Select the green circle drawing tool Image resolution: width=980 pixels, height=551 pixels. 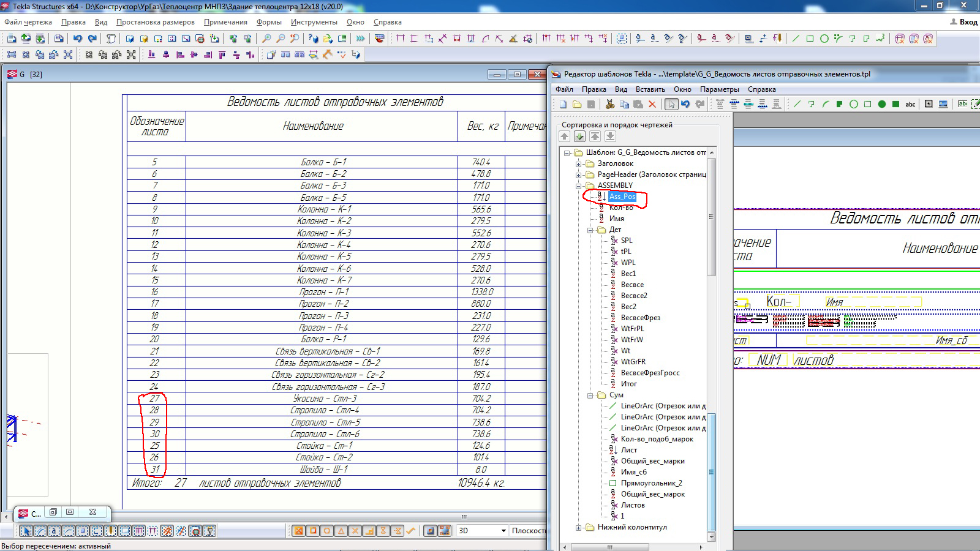pyautogui.click(x=854, y=104)
